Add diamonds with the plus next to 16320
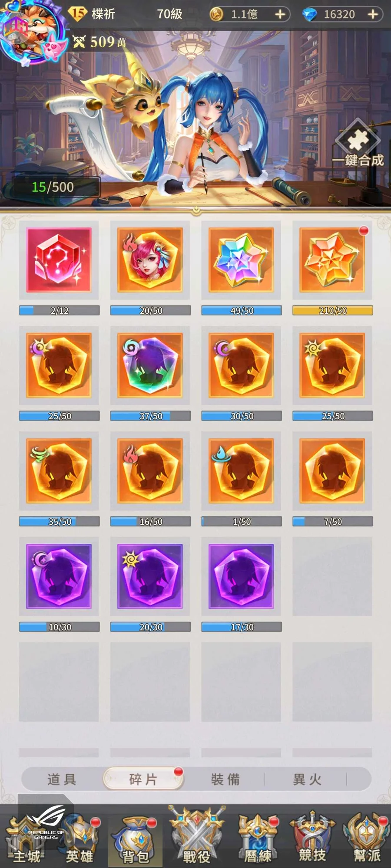This screenshot has height=868, width=391. (x=373, y=14)
